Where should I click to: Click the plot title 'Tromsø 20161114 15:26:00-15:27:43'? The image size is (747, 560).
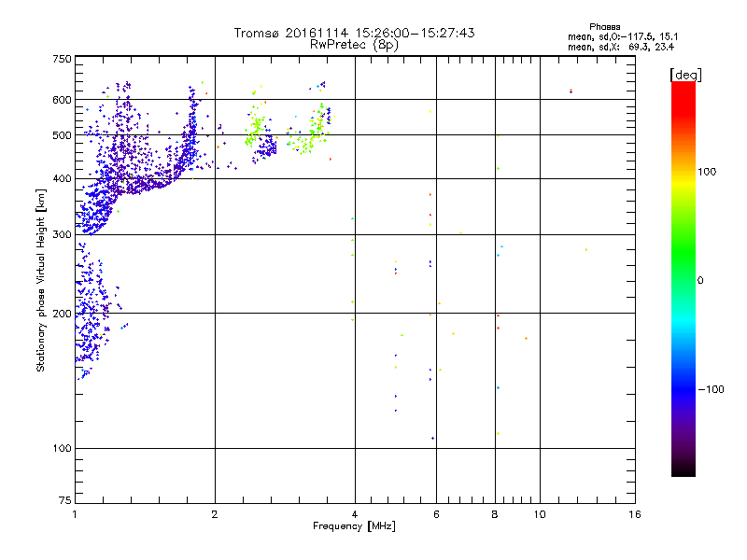354,33
